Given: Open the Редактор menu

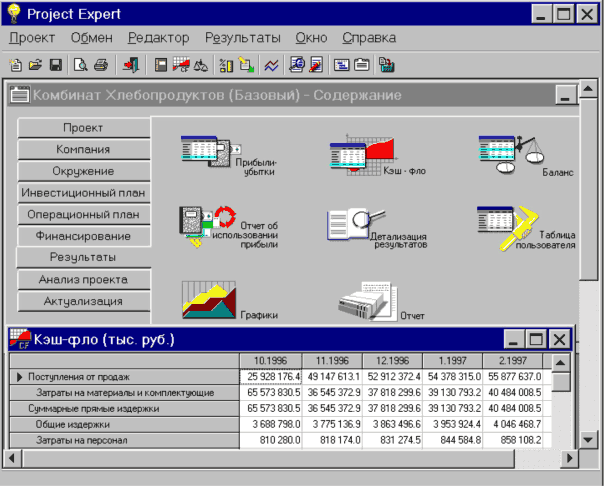Looking at the screenshot, I should [158, 38].
